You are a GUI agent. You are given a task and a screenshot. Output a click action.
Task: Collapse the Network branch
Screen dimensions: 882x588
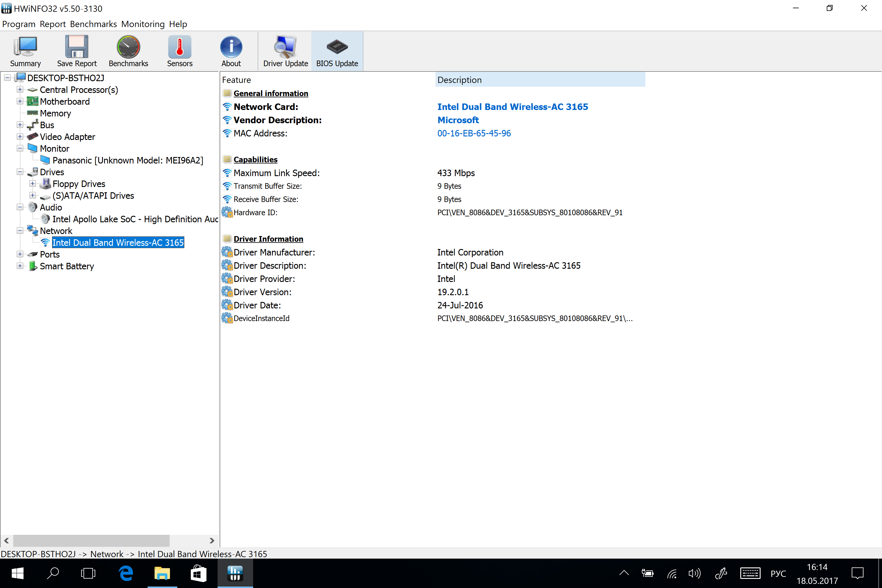20,231
